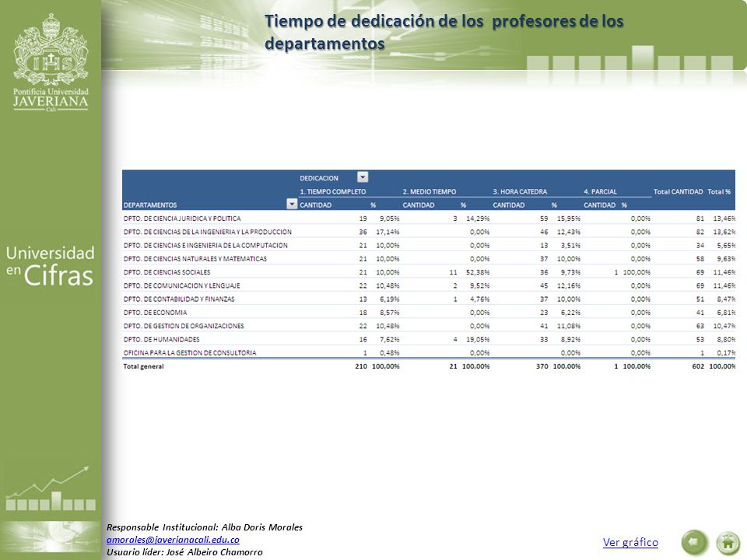The width and height of the screenshot is (747, 560).
Task: Click the 14,29% medio tiempo value
Action: (x=478, y=219)
